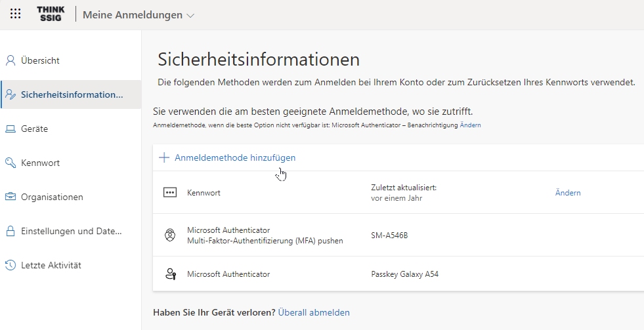The width and height of the screenshot is (644, 330).
Task: Click the 'Zuletzt aktualisiert:' label
Action: tap(403, 187)
